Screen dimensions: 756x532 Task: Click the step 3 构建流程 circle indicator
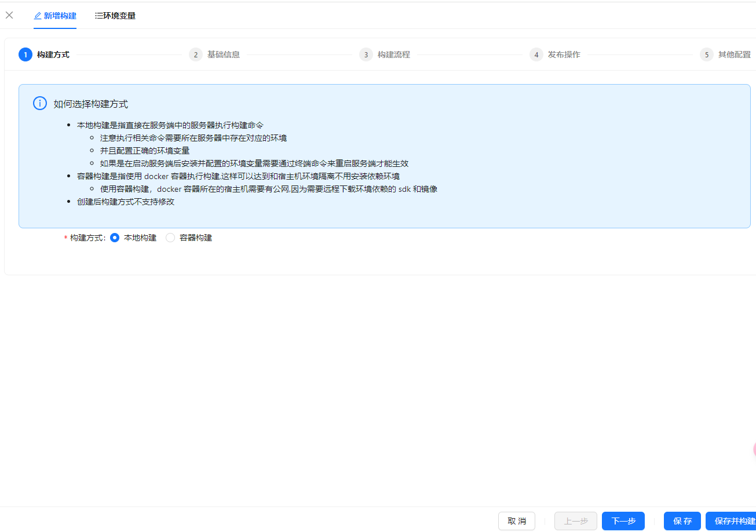(366, 54)
